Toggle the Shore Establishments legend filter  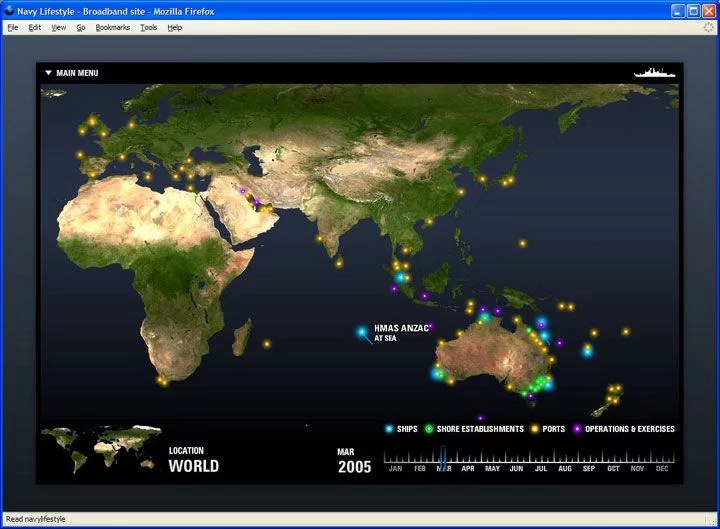474,429
